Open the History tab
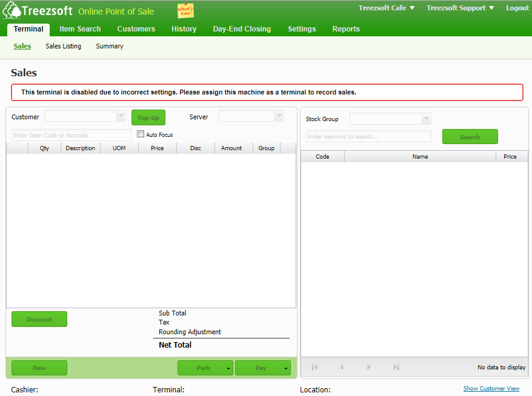 [x=184, y=29]
